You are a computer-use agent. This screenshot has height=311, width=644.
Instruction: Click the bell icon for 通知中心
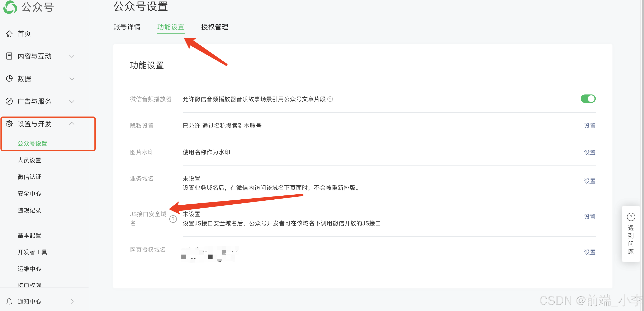point(9,301)
